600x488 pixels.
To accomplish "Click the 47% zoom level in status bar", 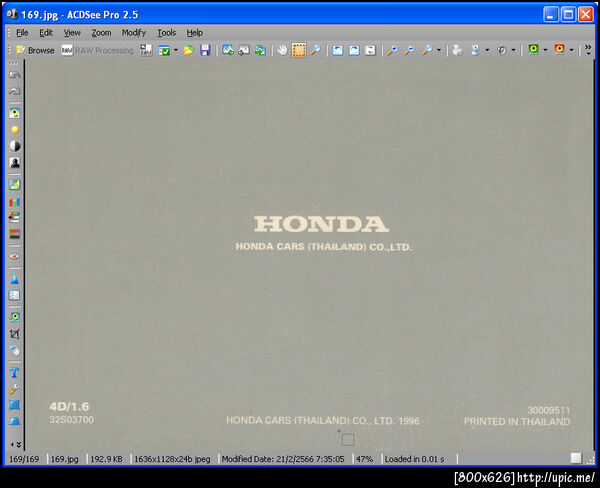I will 365,459.
